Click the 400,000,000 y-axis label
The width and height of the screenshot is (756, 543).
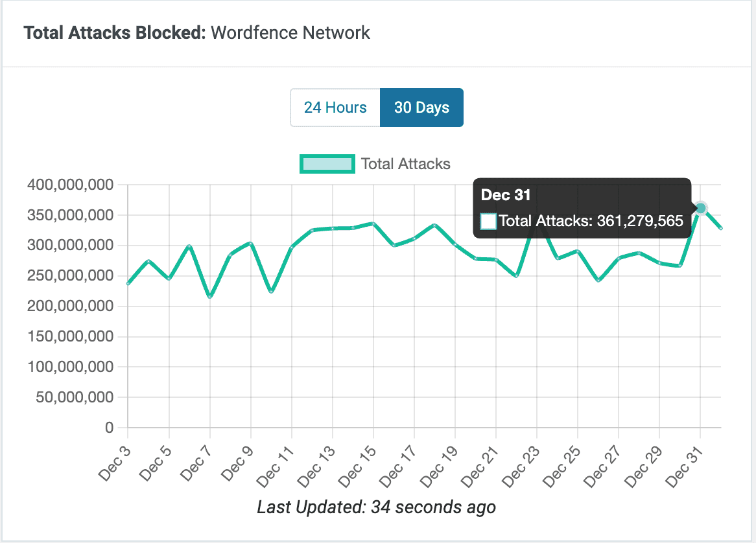pyautogui.click(x=71, y=185)
